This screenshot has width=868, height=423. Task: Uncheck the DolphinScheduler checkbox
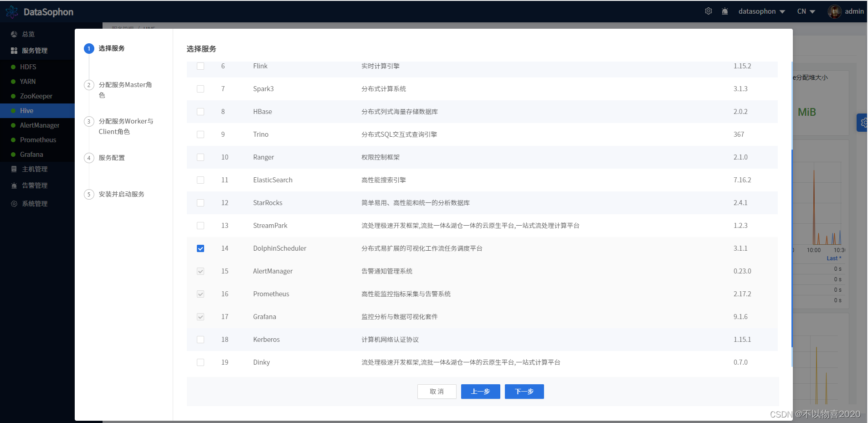(x=200, y=248)
